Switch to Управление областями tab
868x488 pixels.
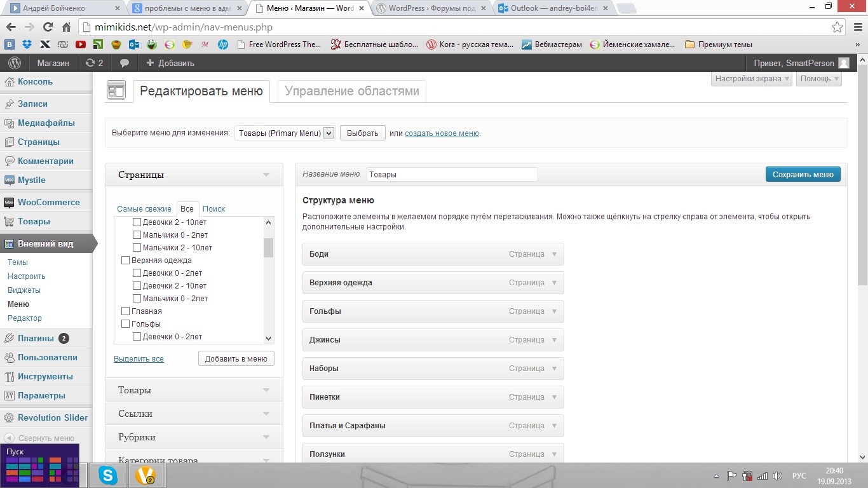pyautogui.click(x=352, y=91)
